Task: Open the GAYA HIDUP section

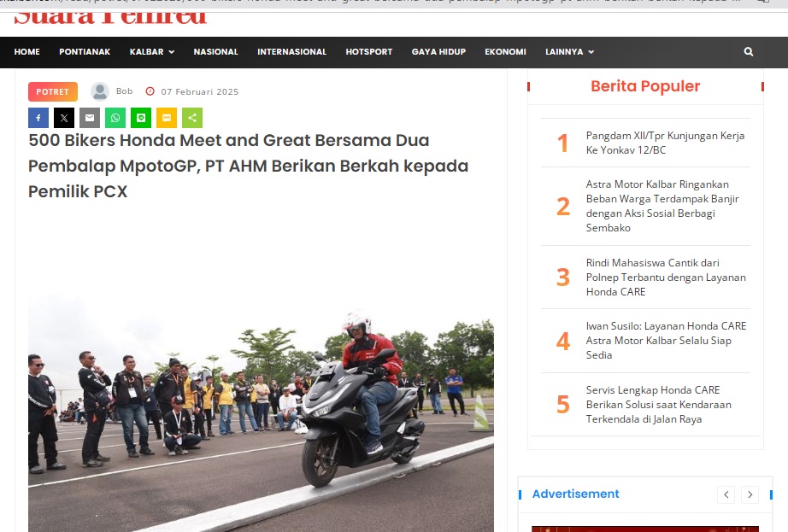Action: [x=438, y=52]
